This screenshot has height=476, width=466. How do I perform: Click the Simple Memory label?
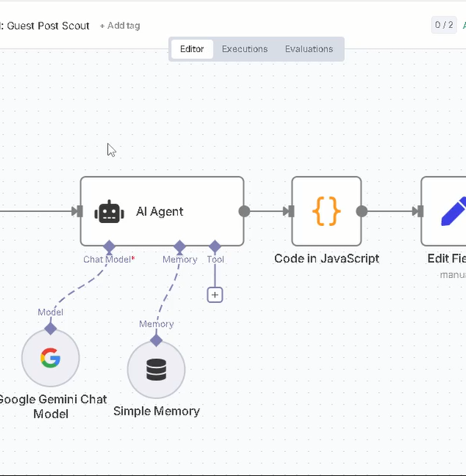tap(156, 412)
